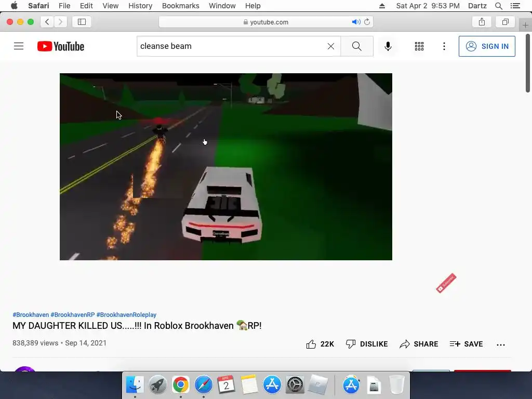
Task: Open System Preferences from the Dock
Action: click(295, 385)
